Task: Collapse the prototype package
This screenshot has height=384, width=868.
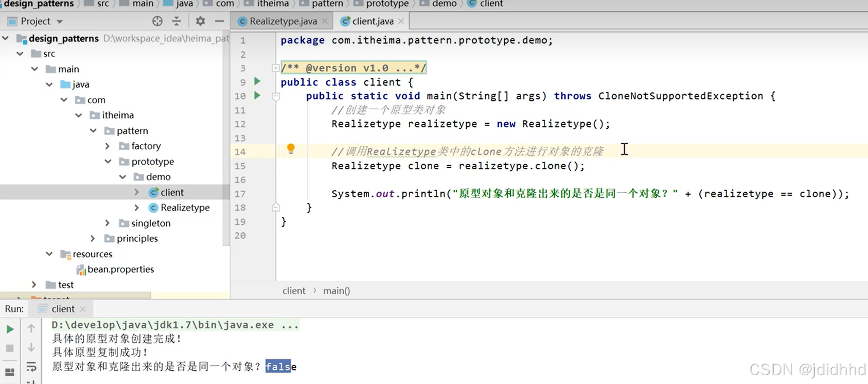Action: pos(108,161)
